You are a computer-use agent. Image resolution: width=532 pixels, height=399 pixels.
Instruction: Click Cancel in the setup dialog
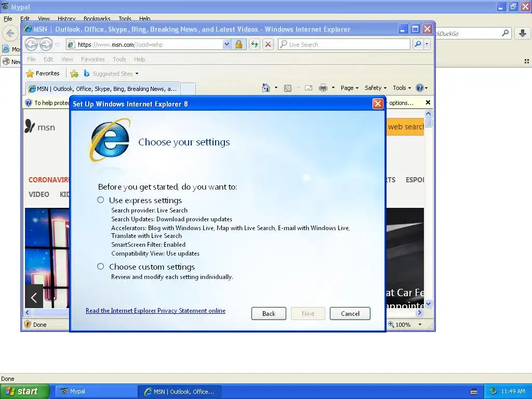[x=350, y=313]
